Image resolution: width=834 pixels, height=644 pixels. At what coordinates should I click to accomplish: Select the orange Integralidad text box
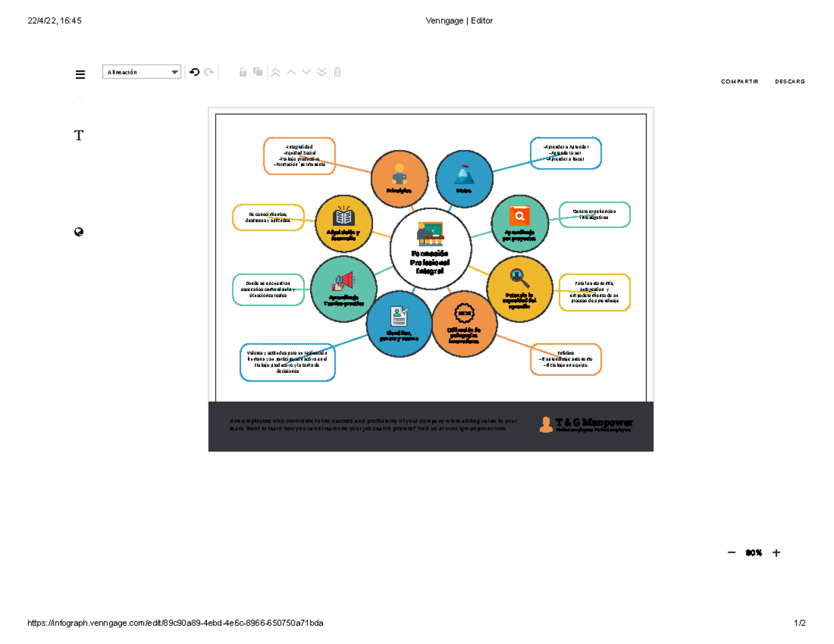point(300,156)
